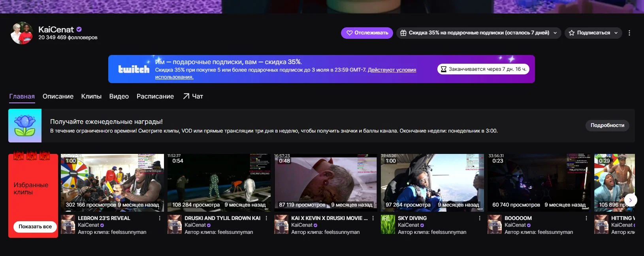Open SKY DIVING title link
Viewport: 644px width, 256px height.
point(412,218)
